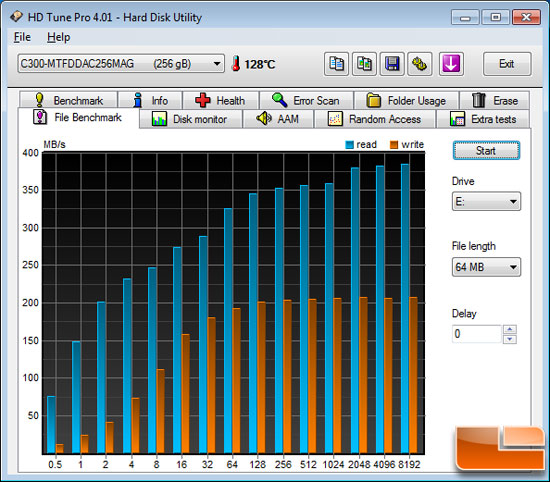Expand the Drive E: dropdown
The width and height of the screenshot is (550, 482).
pos(486,201)
